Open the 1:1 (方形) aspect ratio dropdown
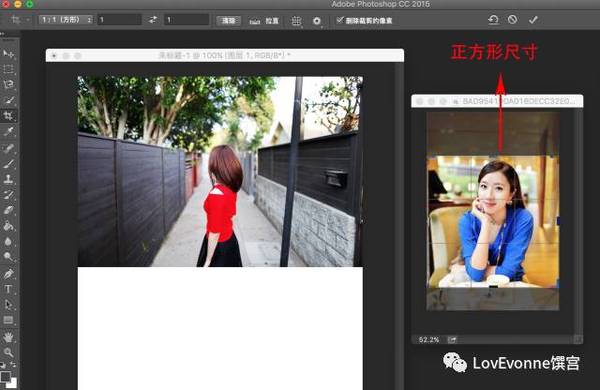The width and height of the screenshot is (600, 390). [x=66, y=20]
